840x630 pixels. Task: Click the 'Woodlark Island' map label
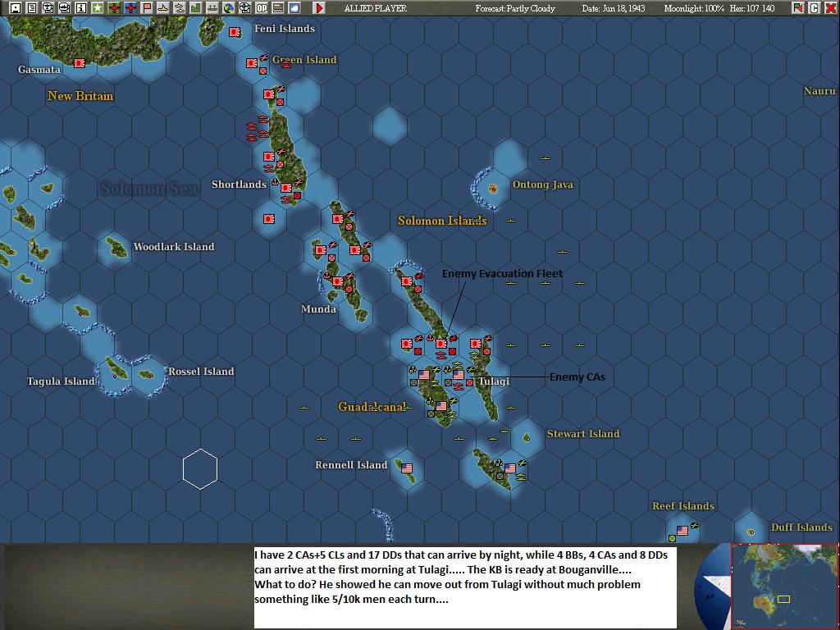click(x=174, y=246)
